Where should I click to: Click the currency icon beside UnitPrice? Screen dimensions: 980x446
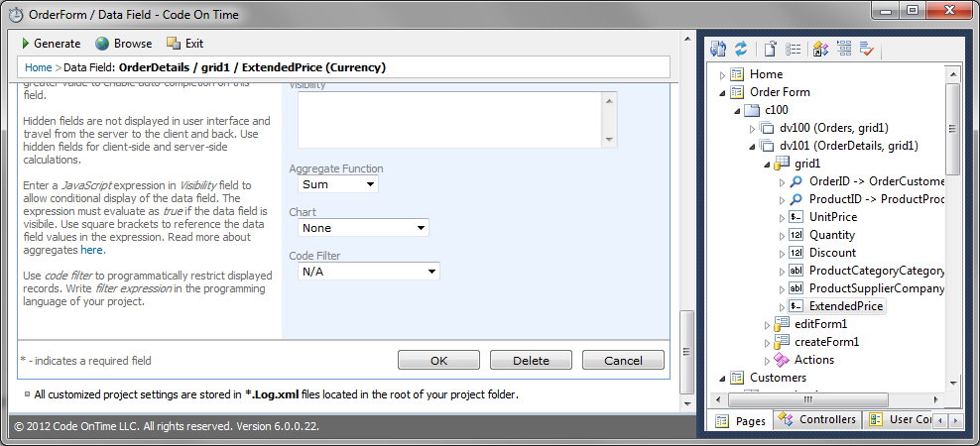796,217
